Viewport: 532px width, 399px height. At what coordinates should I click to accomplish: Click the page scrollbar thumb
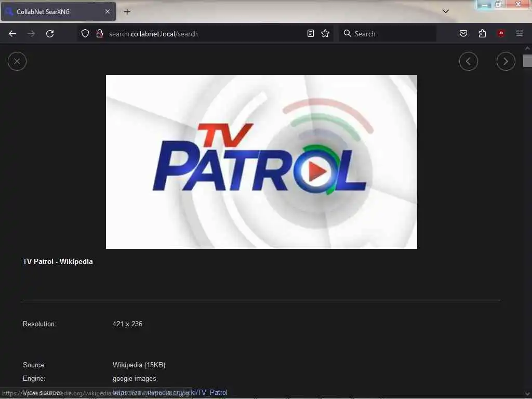(528, 61)
